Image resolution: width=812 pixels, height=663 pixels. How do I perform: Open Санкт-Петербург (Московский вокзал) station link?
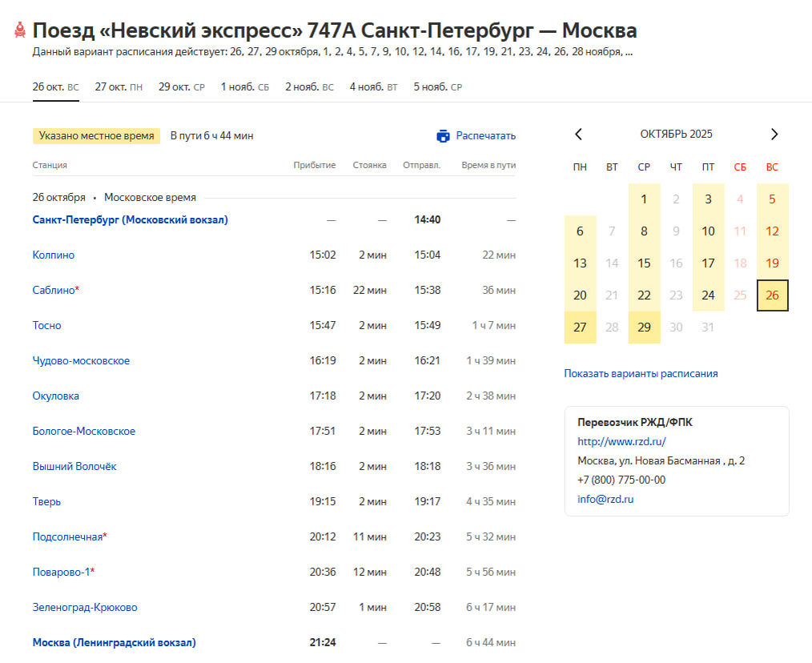point(130,219)
